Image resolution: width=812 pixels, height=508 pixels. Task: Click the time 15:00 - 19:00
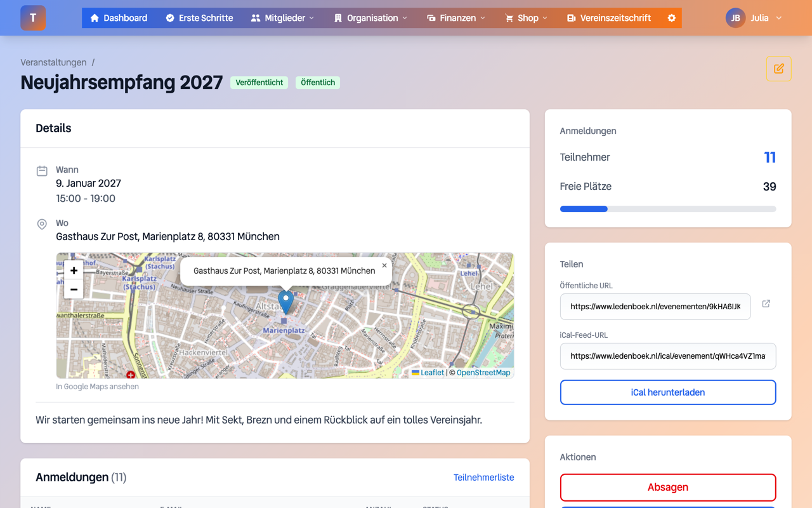tap(86, 199)
